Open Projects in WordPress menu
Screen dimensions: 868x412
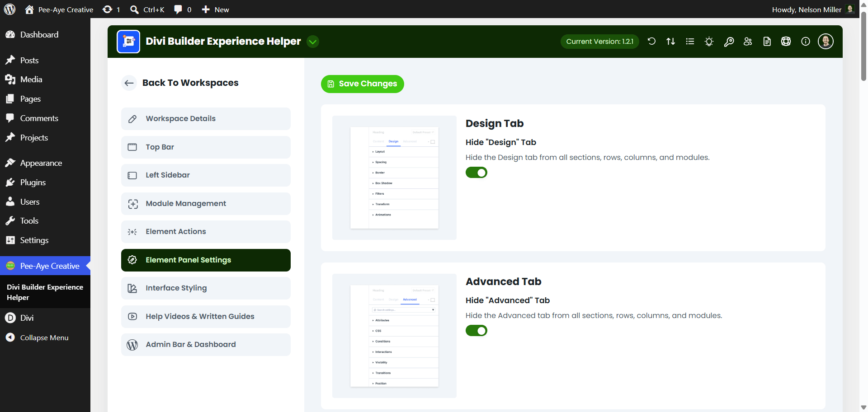point(45,138)
